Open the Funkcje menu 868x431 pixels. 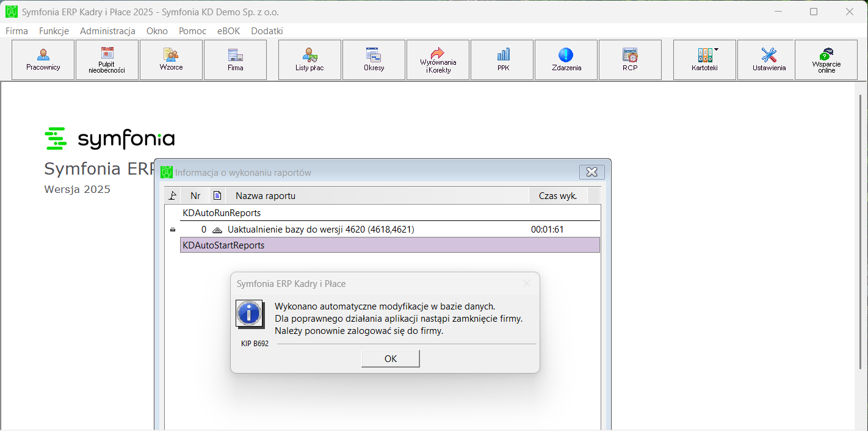point(54,31)
